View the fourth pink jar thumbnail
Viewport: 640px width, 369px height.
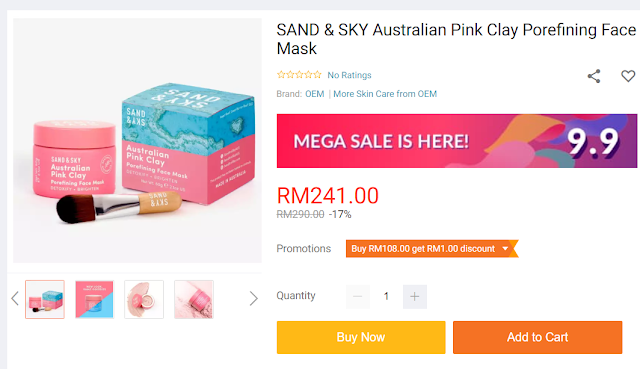pyautogui.click(x=194, y=299)
